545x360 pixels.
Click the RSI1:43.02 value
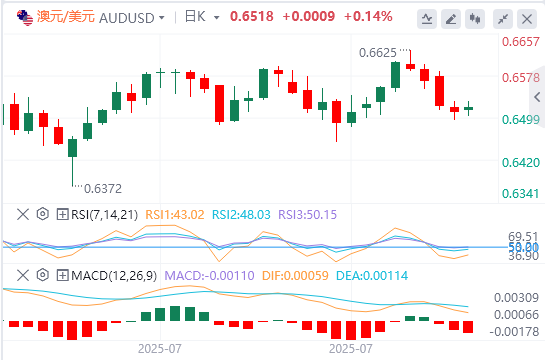pos(175,215)
